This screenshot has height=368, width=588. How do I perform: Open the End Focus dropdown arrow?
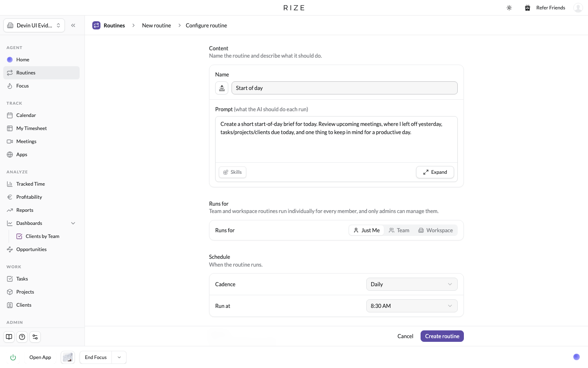pos(119,357)
